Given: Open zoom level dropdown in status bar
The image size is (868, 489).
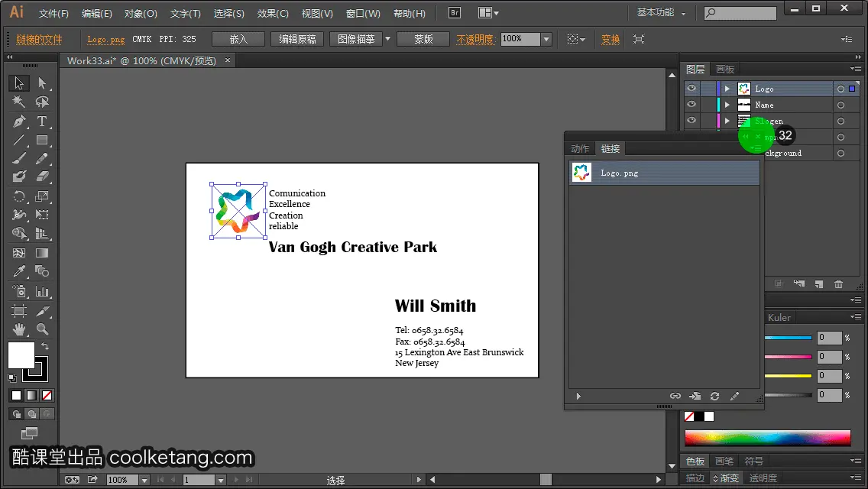Looking at the screenshot, I should [144, 480].
